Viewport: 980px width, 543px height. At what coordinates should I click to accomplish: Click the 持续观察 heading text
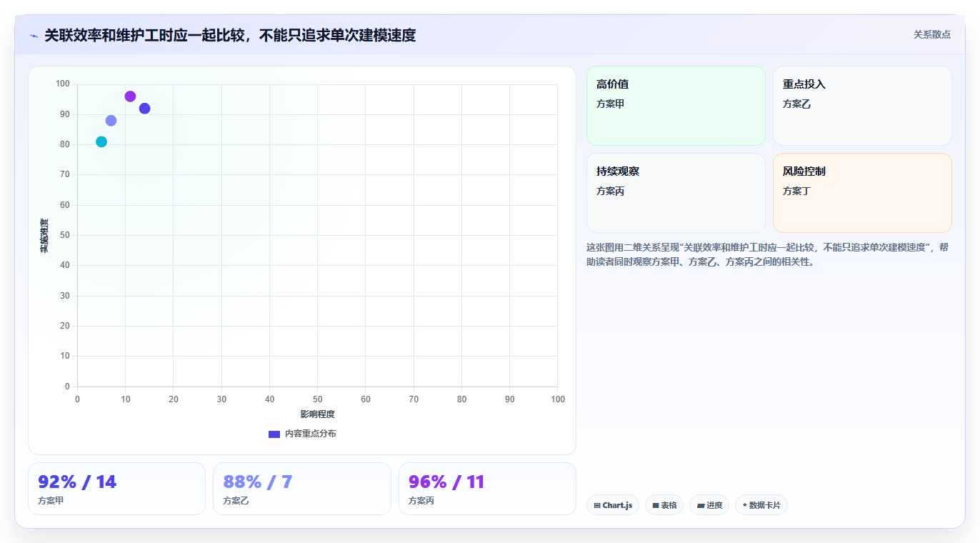coord(618,171)
